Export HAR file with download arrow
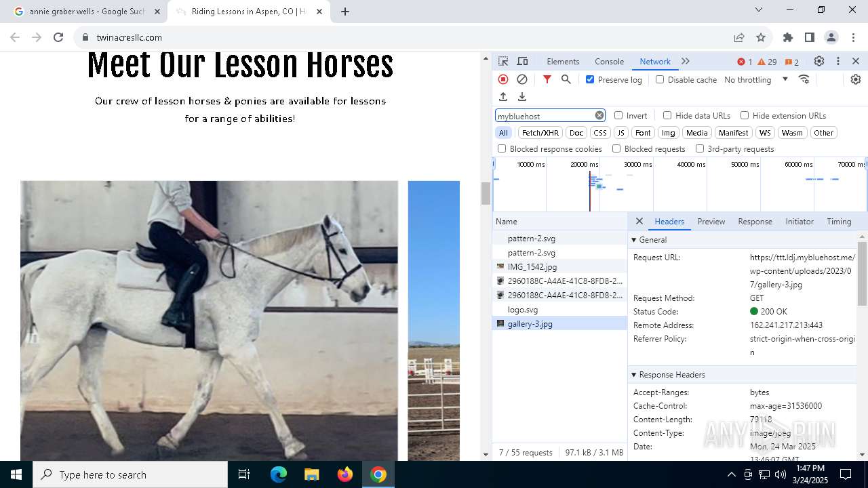 pos(522,97)
